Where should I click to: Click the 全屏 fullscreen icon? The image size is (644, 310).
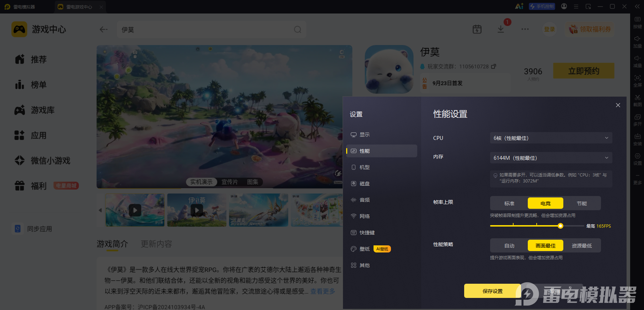coord(637,81)
